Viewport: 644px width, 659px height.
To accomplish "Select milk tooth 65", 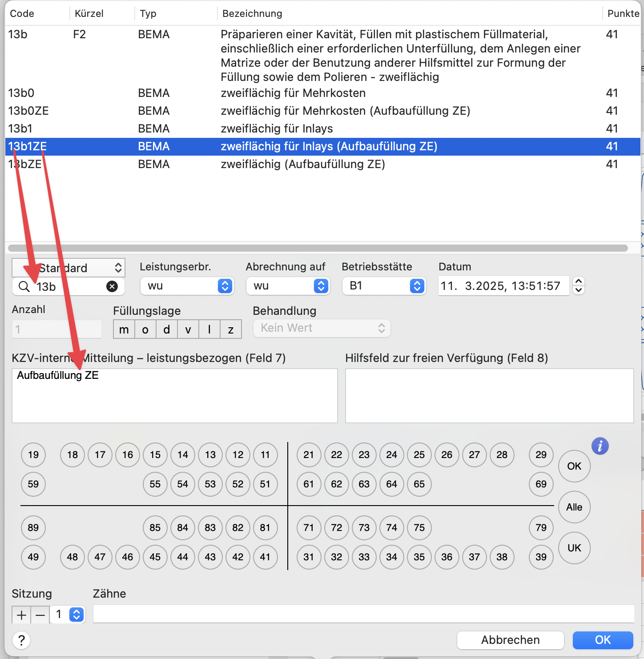I will (419, 484).
